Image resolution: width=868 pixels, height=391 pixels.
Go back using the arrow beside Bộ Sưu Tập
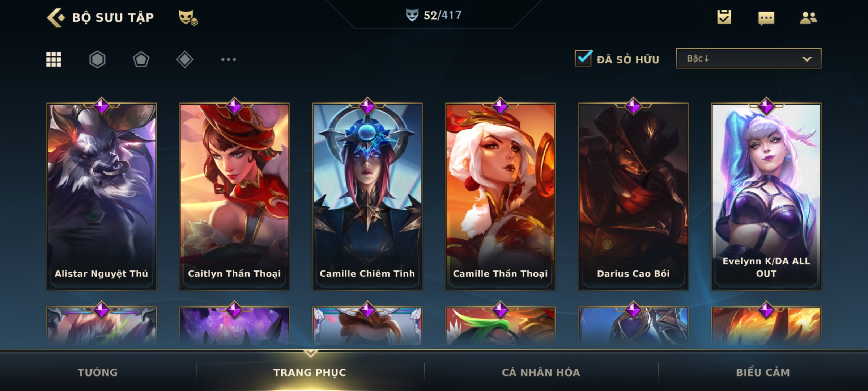click(x=56, y=17)
